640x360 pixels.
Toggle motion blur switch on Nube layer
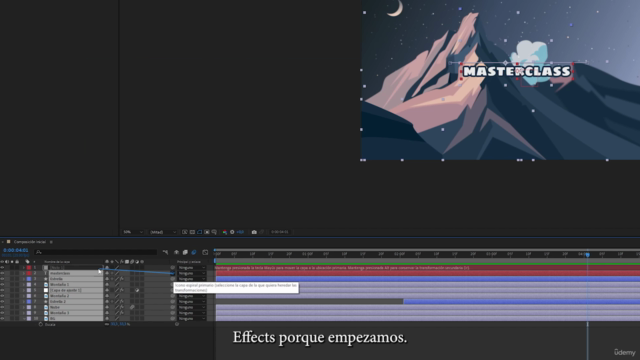pyautogui.click(x=132, y=307)
